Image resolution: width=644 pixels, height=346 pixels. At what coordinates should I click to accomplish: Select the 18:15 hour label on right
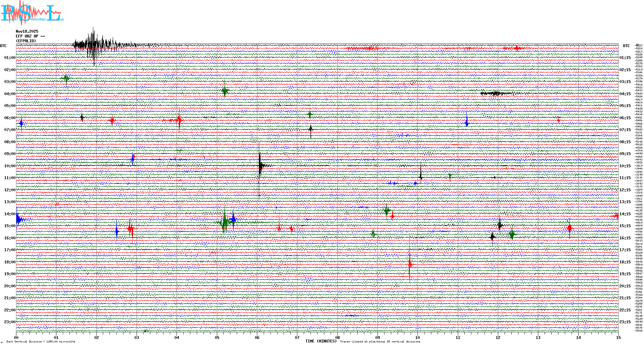tap(625, 262)
